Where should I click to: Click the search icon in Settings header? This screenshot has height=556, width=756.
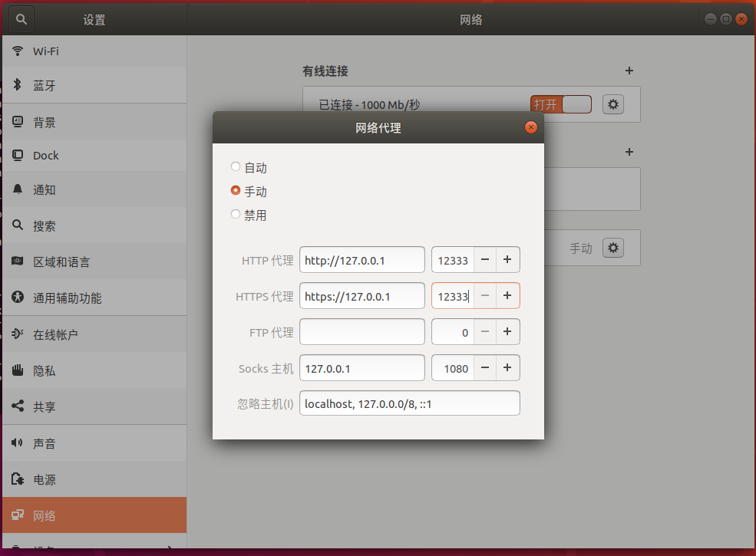(21, 19)
